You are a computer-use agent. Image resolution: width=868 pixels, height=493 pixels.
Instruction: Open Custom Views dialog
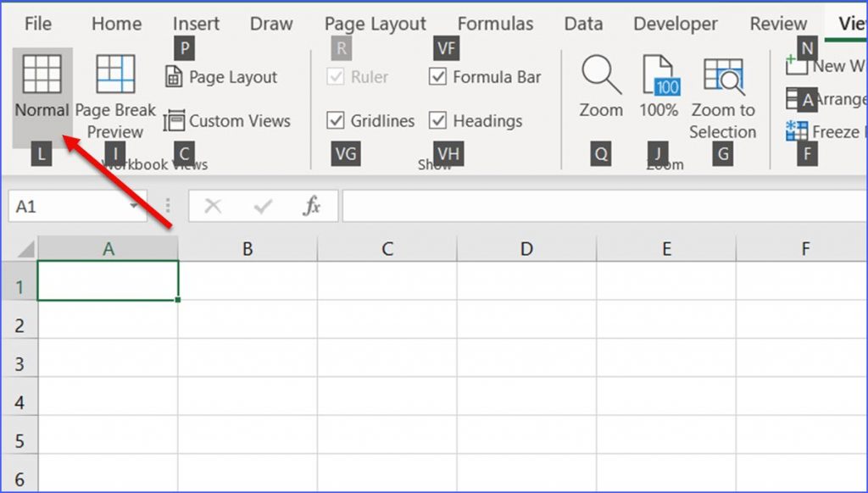[x=227, y=120]
